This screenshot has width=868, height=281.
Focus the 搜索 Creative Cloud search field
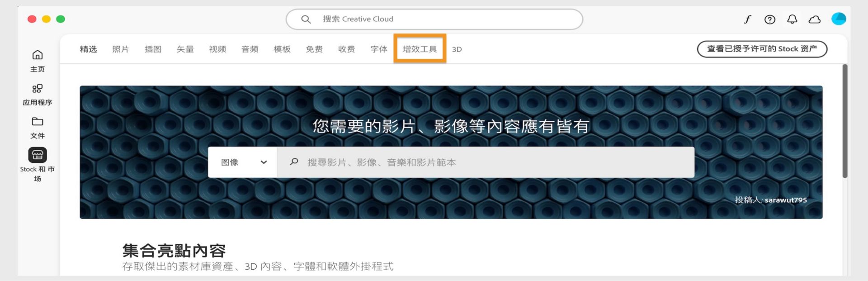tap(434, 19)
